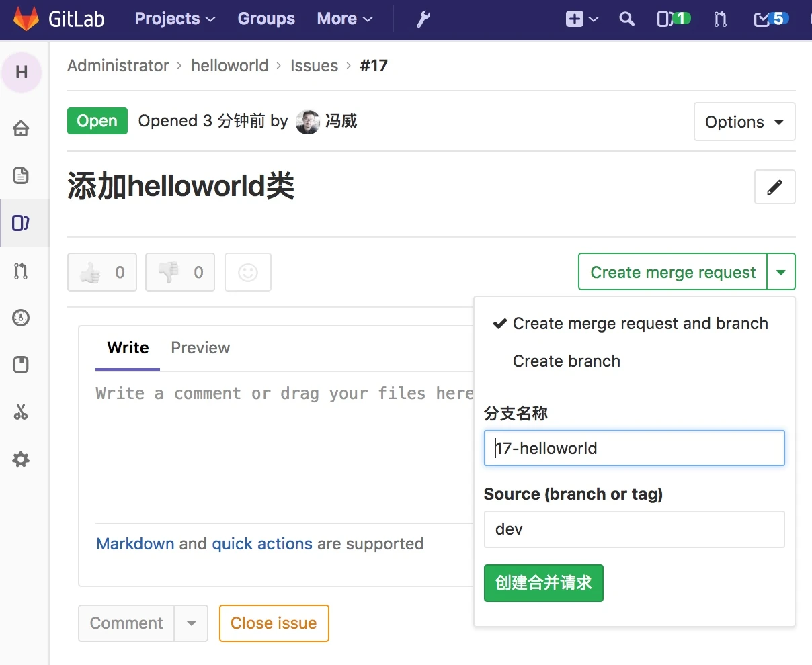Open sidebar settings gear icon

[21, 460]
